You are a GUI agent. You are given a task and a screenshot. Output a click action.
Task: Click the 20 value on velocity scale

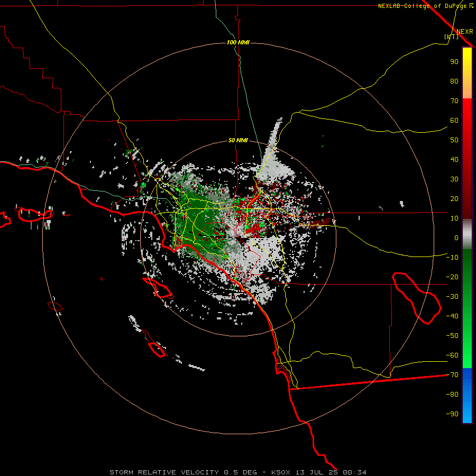click(x=454, y=198)
